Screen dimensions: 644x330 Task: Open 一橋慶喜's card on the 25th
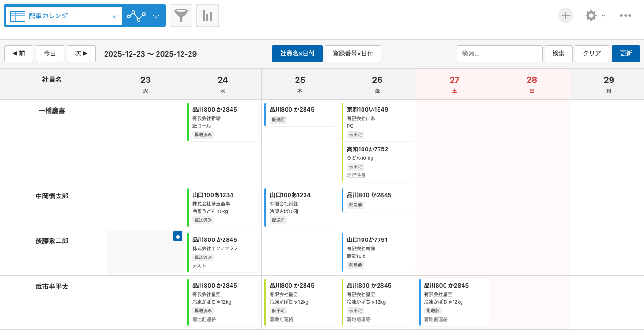pyautogui.click(x=300, y=115)
